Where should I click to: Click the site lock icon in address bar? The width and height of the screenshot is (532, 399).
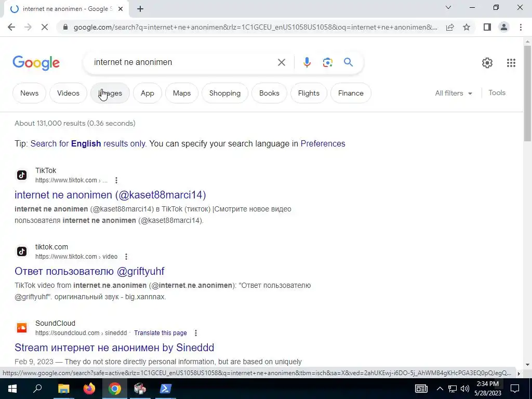(x=66, y=27)
